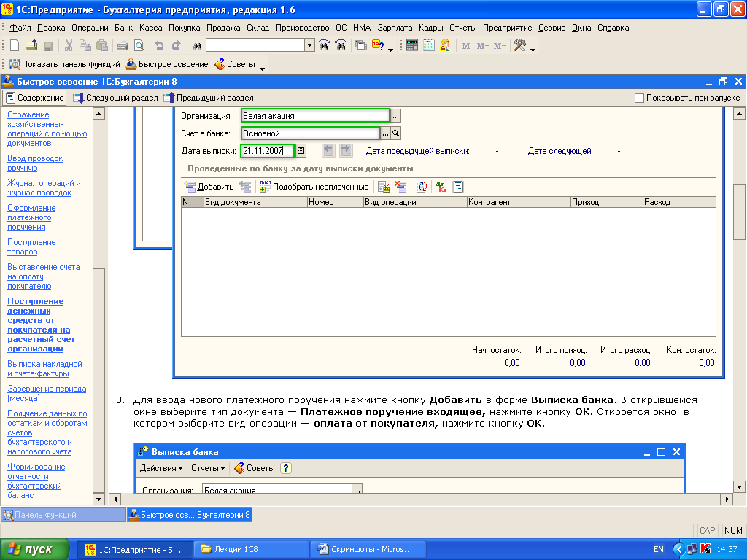Open the Банк menu
747x560 pixels.
point(124,28)
